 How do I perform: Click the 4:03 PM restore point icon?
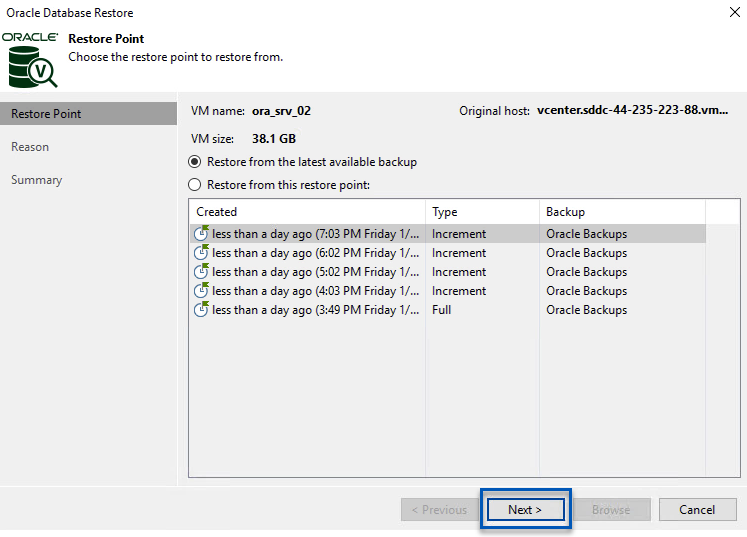pos(201,291)
